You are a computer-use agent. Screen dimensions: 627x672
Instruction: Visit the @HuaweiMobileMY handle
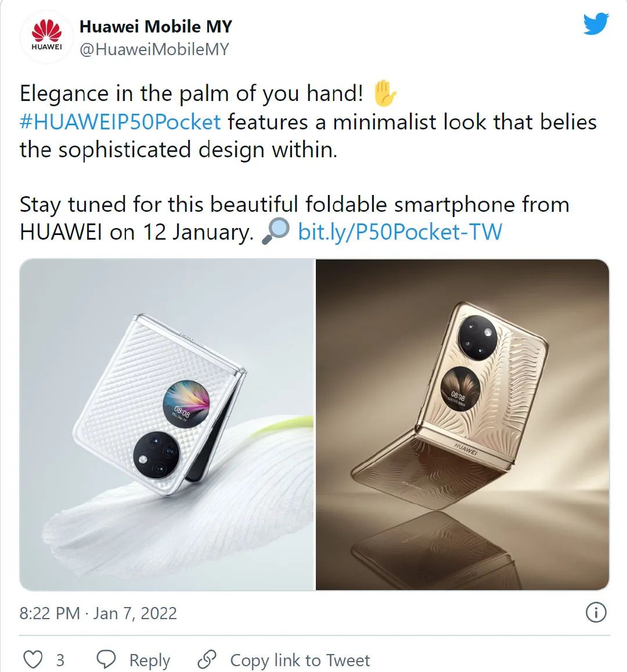pos(154,49)
